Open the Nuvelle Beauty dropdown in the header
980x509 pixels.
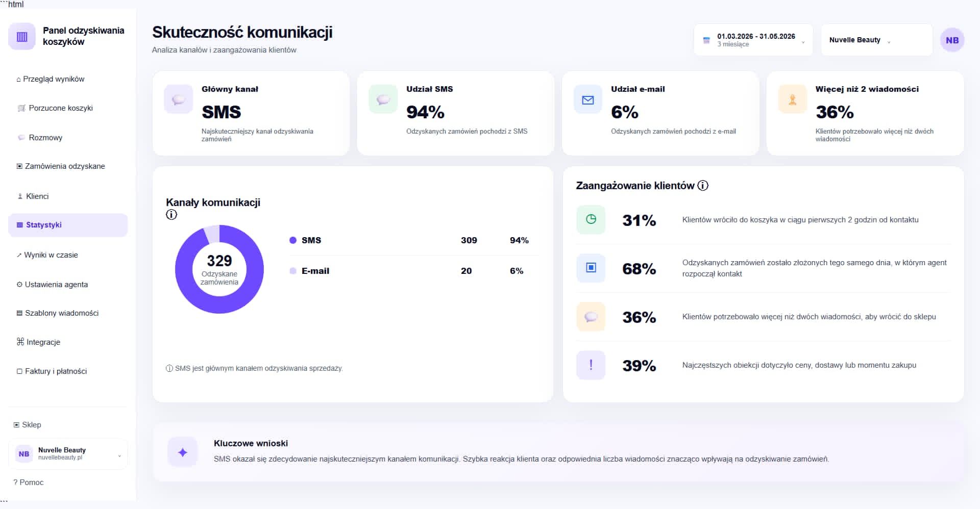click(x=876, y=40)
